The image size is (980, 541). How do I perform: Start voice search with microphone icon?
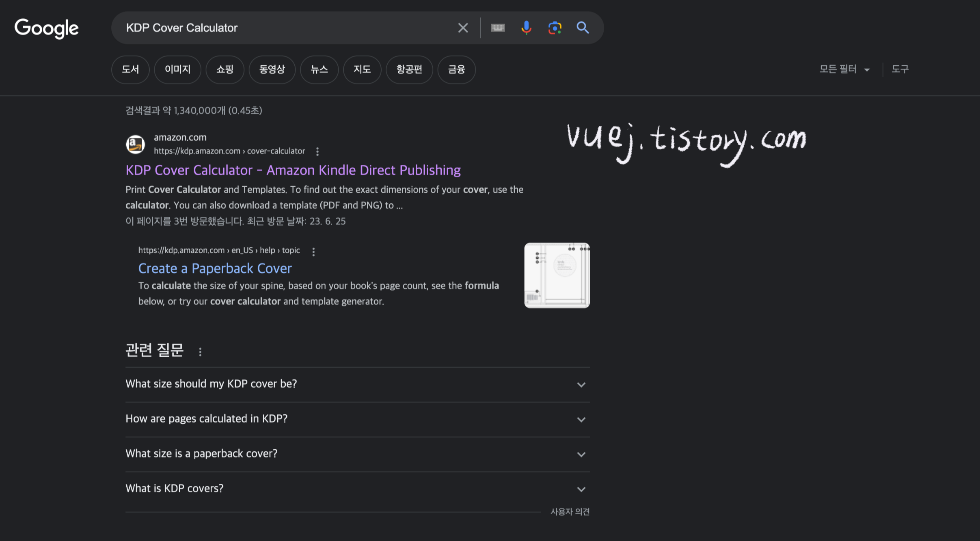coord(526,28)
